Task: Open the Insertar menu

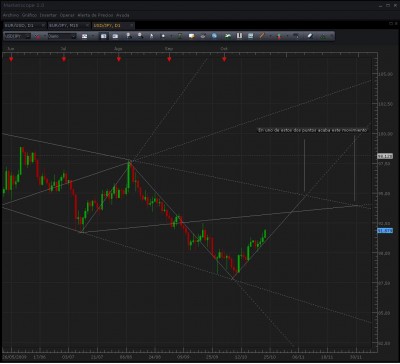Action: [x=48, y=15]
